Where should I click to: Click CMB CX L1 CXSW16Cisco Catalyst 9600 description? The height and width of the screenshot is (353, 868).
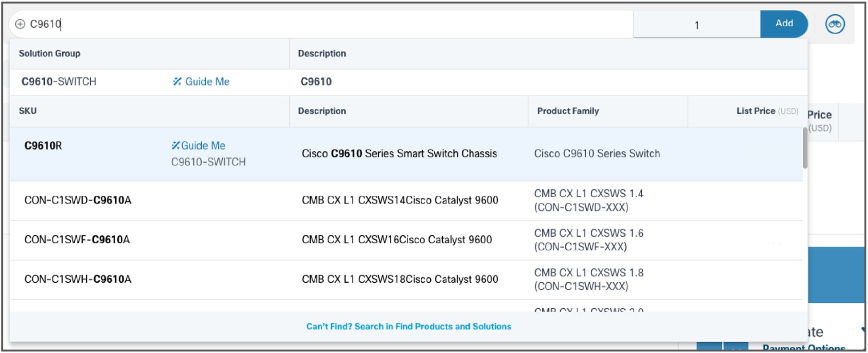[397, 239]
